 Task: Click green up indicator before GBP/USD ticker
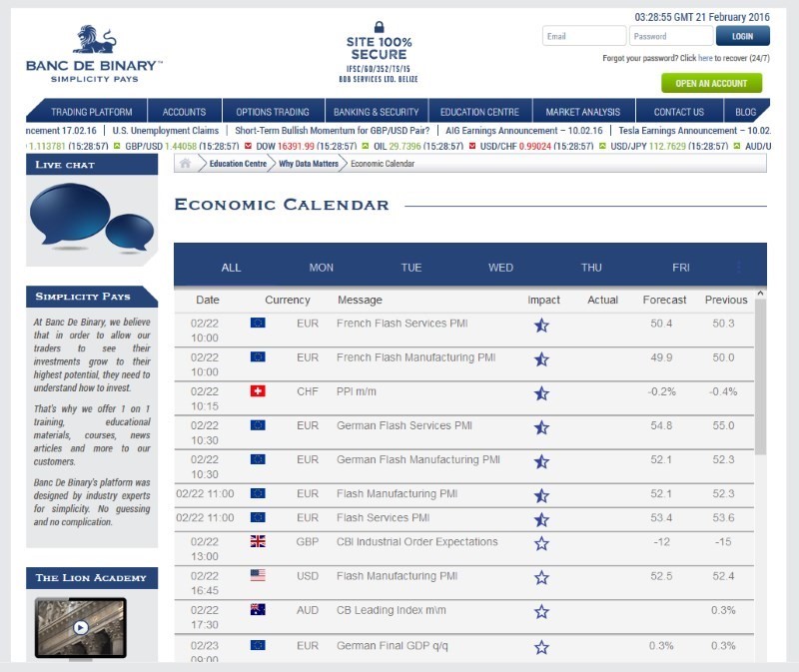117,146
